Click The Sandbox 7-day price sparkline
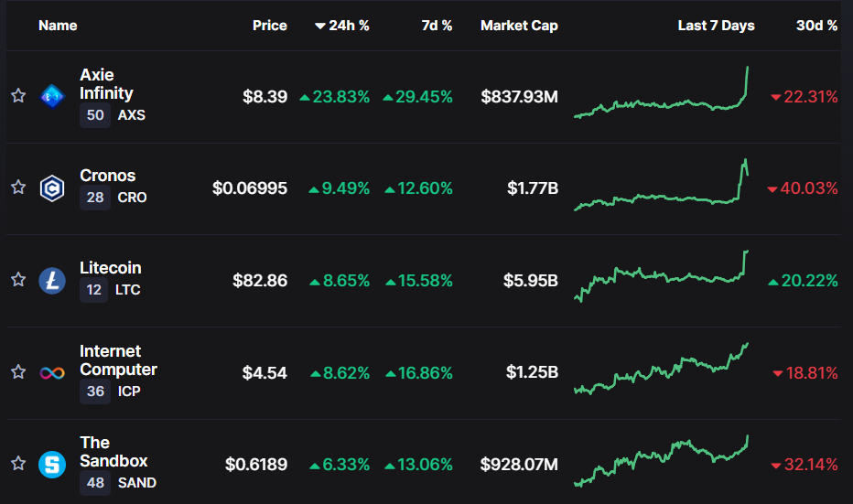This screenshot has height=504, width=853. coord(662,463)
